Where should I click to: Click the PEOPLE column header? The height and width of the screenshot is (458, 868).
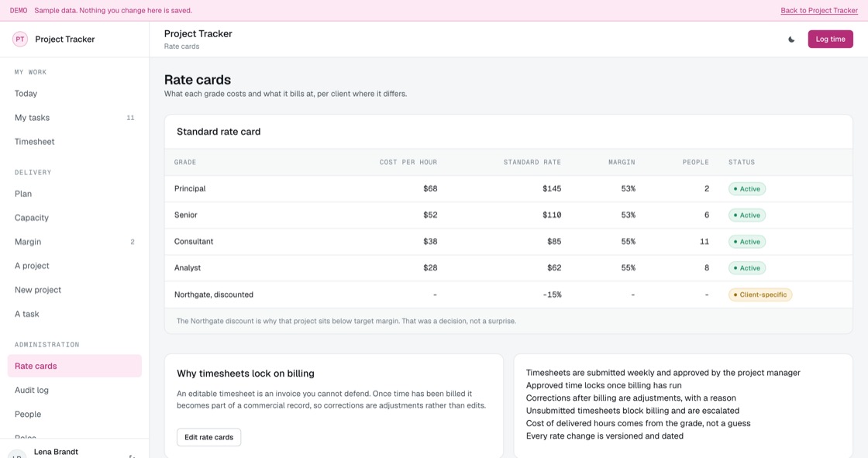(x=695, y=162)
